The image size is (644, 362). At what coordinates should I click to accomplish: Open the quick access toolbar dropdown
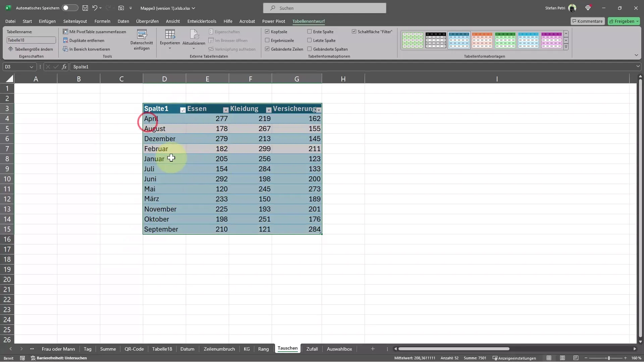130,8
